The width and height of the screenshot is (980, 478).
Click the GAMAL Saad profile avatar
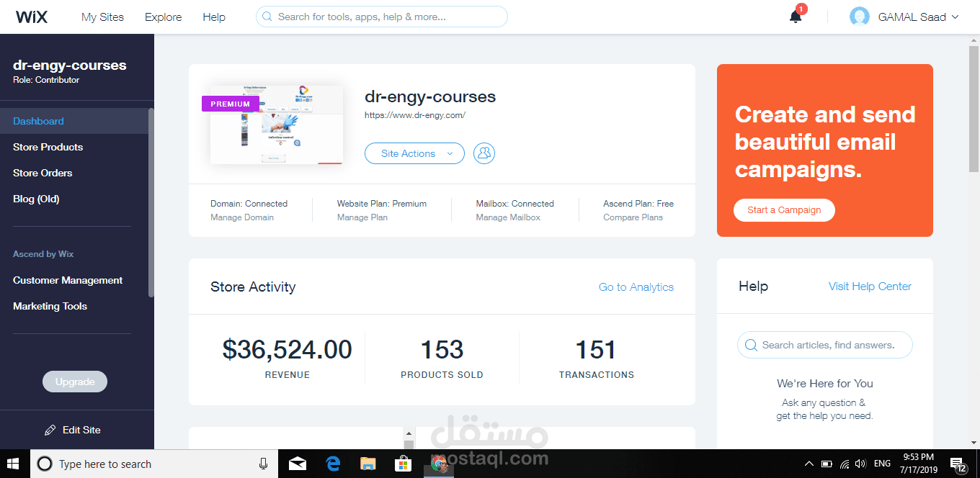click(860, 17)
